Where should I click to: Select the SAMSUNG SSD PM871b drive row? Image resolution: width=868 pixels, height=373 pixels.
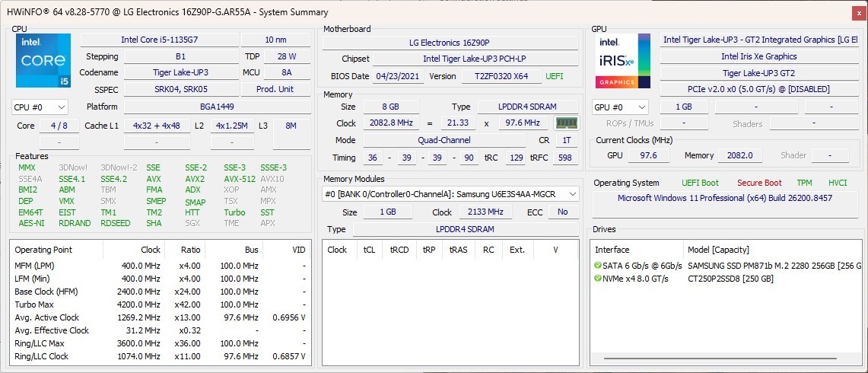[725, 266]
